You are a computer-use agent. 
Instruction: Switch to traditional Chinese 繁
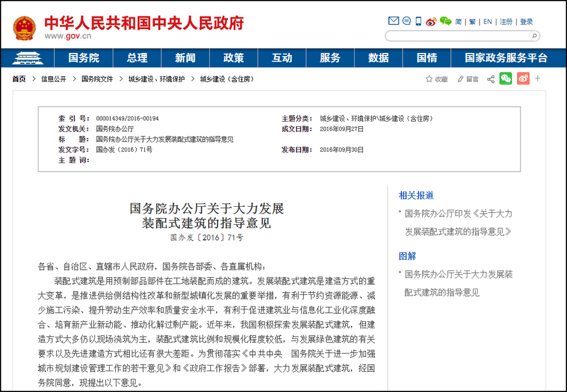(x=472, y=21)
